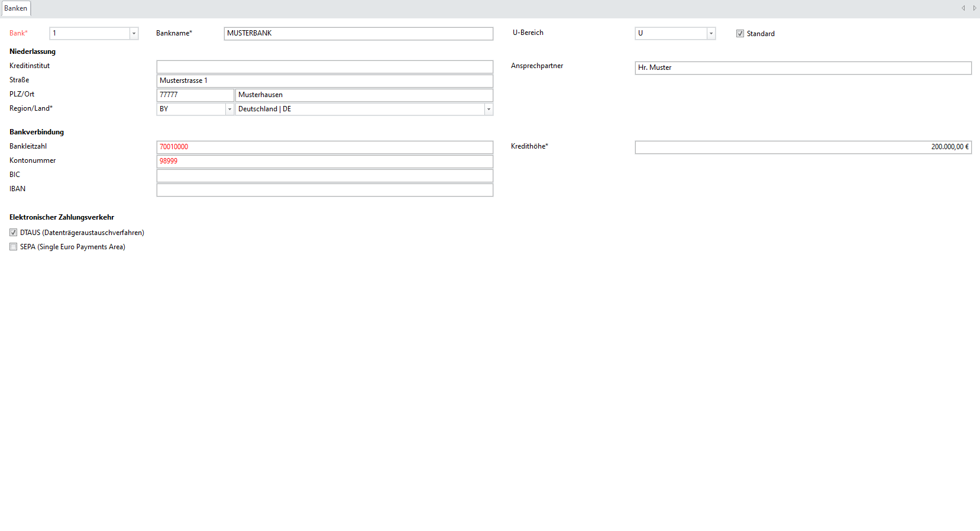Enable the SEPA payment checkbox

(13, 247)
